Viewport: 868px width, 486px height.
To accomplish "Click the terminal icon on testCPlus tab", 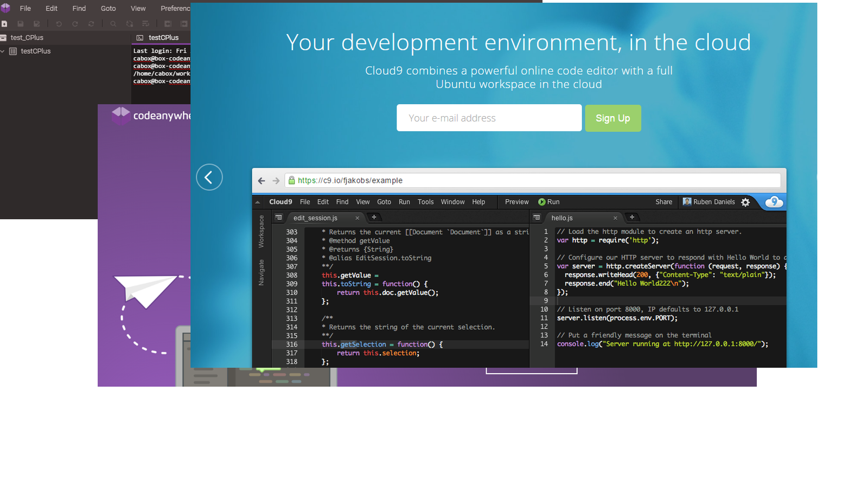I will point(140,38).
